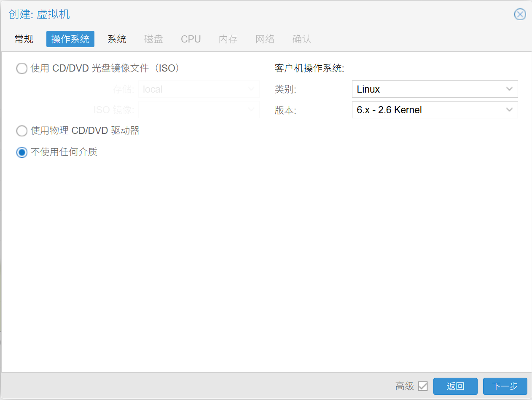
Task: Open the 网络 tab
Action: point(265,39)
